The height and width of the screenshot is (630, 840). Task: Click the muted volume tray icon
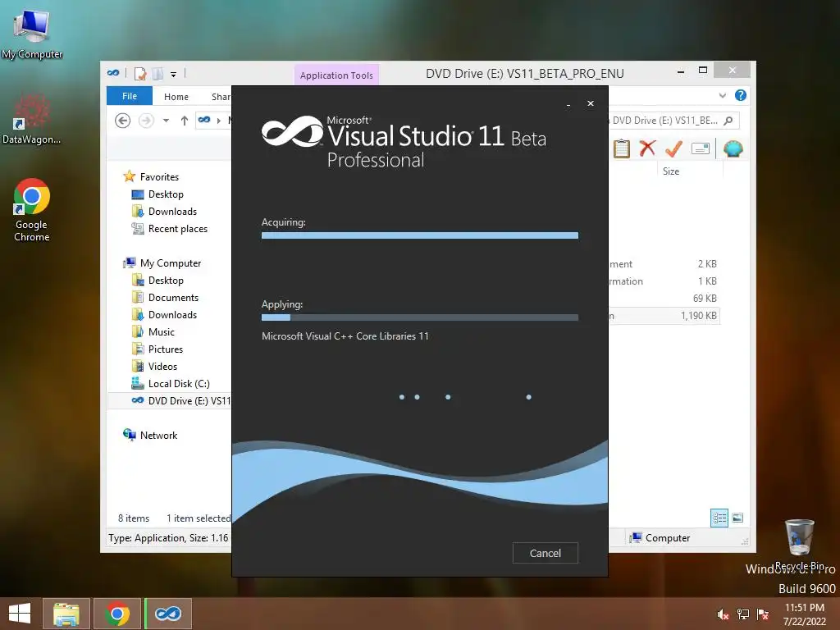[x=723, y=614]
